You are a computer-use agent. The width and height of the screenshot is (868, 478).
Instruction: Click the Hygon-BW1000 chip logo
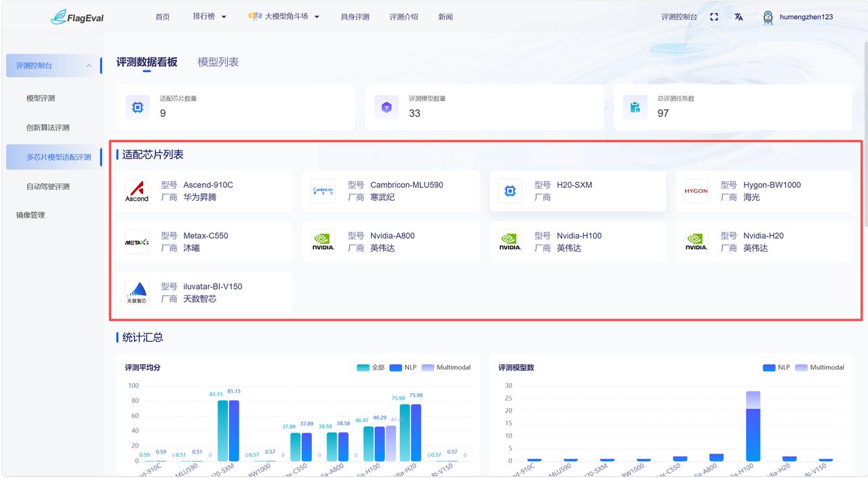tap(696, 191)
